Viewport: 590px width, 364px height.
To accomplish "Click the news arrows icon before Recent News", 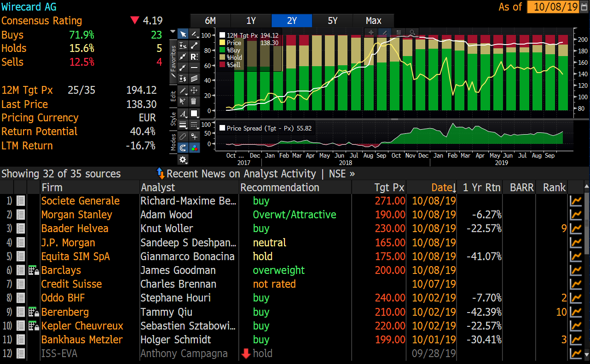I will pos(161,173).
